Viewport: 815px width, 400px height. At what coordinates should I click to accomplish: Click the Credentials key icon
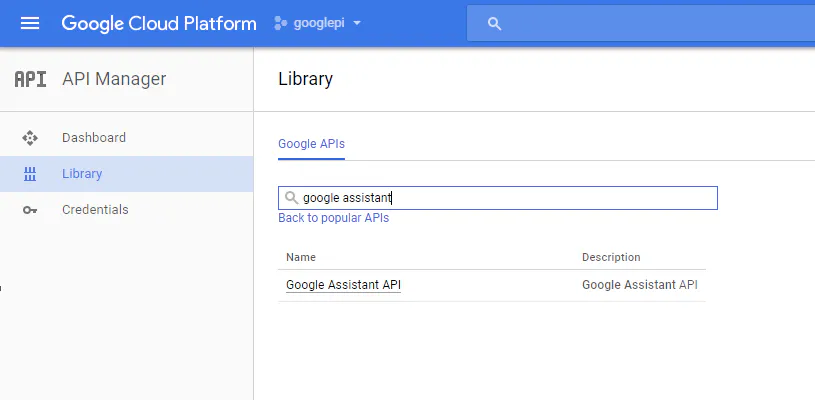click(x=30, y=210)
